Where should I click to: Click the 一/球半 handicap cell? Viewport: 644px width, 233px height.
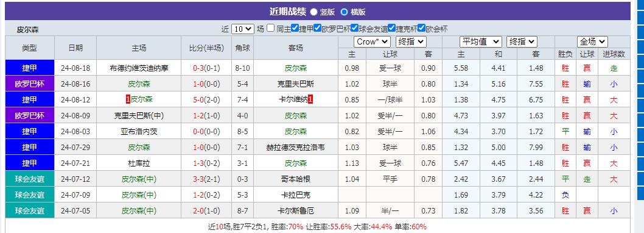tap(390, 99)
